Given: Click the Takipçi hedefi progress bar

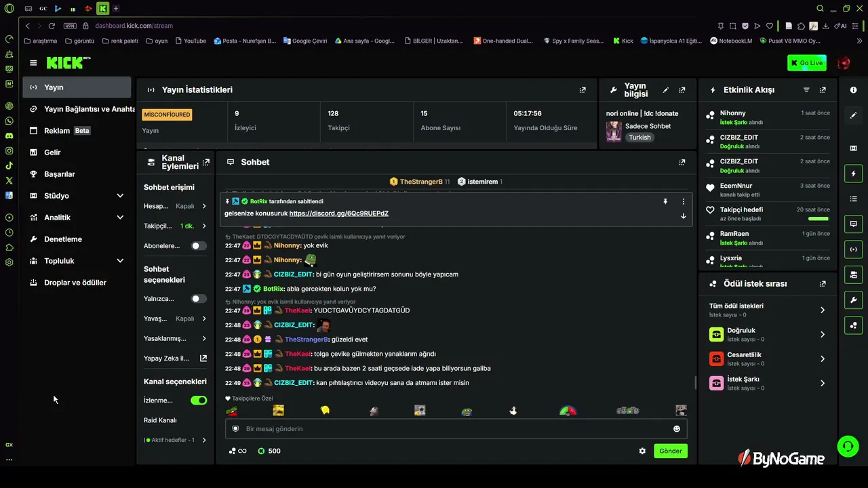Looking at the screenshot, I should [818, 219].
